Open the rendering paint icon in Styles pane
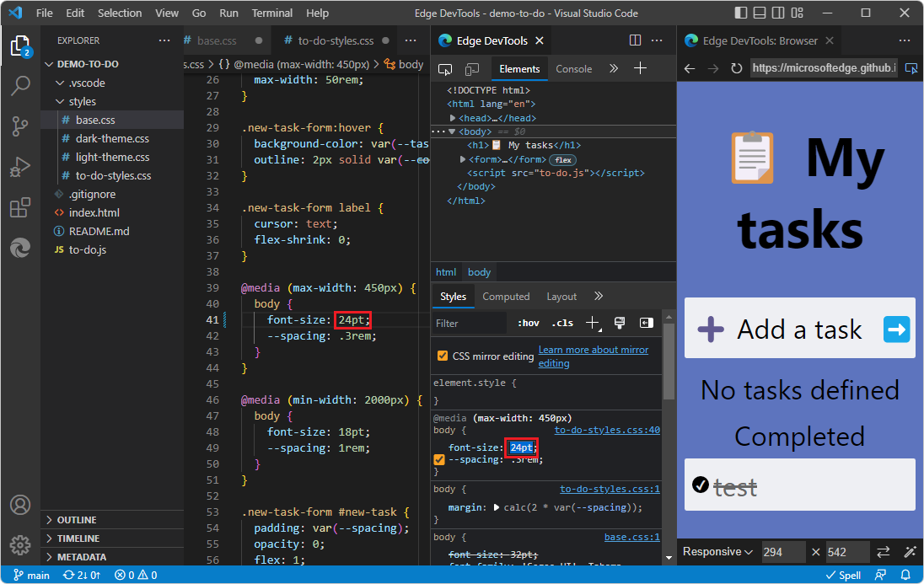The image size is (924, 584). coord(619,322)
